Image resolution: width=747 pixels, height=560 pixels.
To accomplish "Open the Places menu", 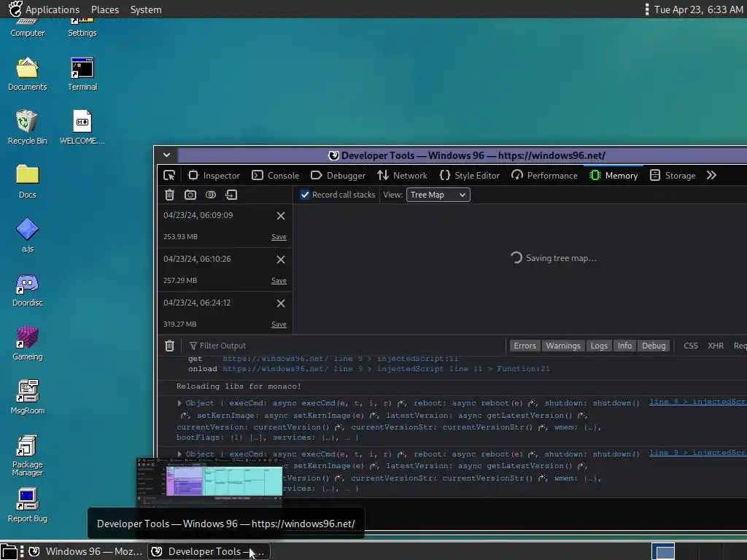I will point(105,9).
